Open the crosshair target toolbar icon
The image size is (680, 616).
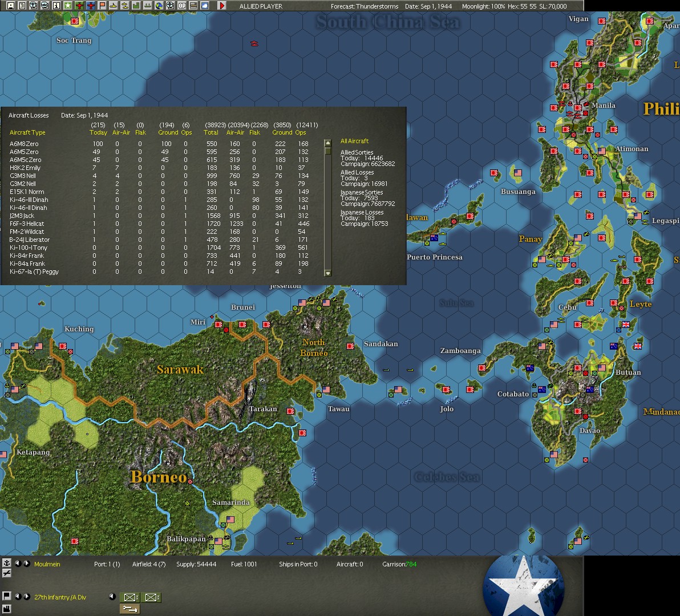[171, 6]
